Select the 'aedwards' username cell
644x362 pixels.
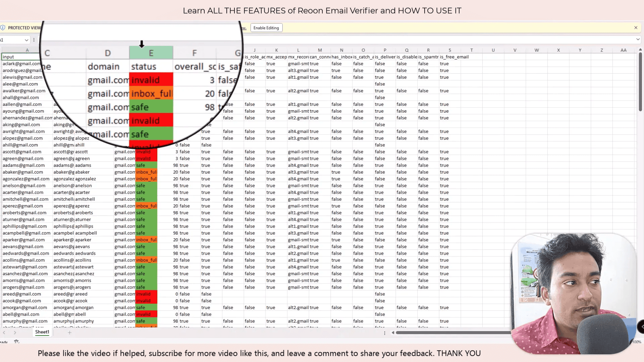point(94,253)
